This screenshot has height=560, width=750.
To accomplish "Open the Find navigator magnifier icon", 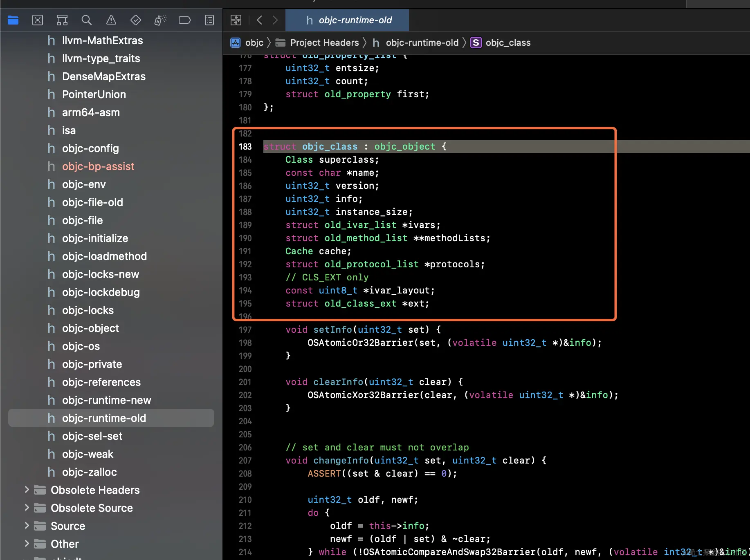I will pos(87,20).
